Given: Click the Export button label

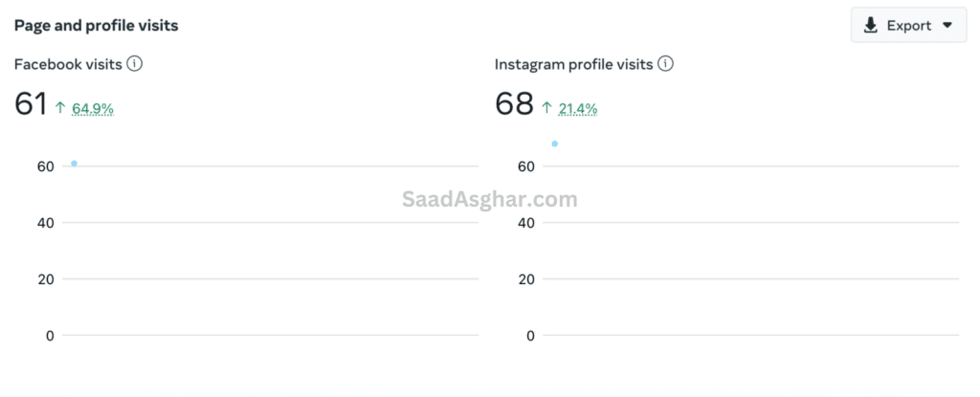Looking at the screenshot, I should click(909, 26).
